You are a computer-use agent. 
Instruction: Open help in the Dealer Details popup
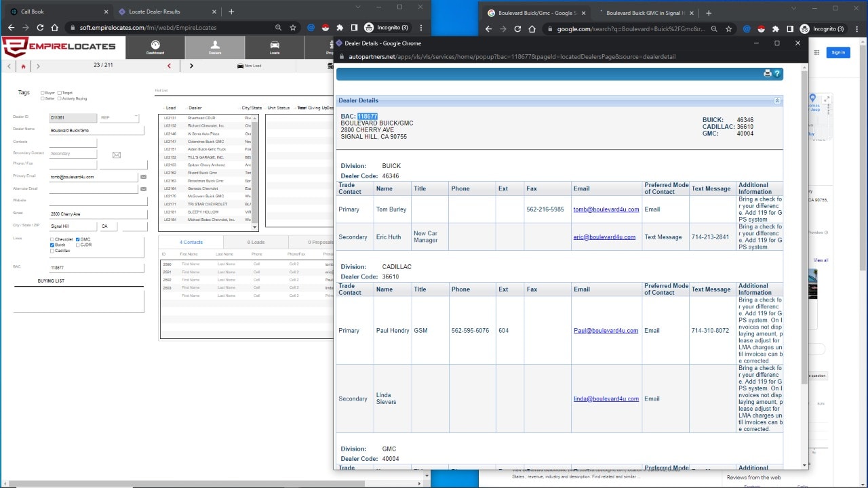pyautogui.click(x=777, y=73)
